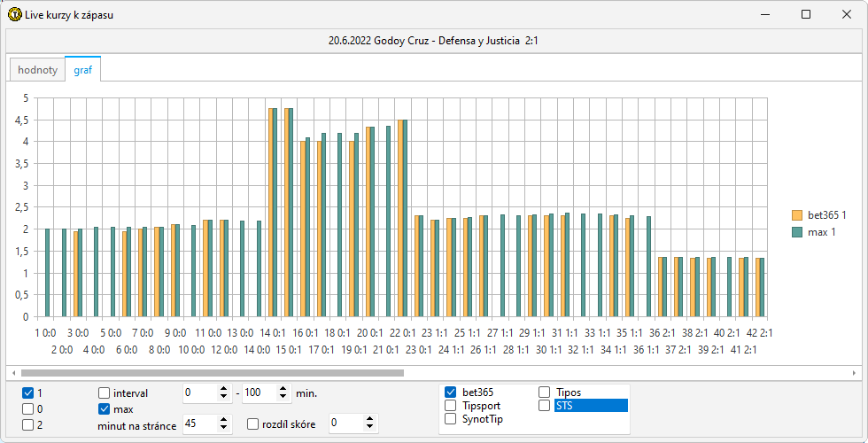Uncheck the outcome 1 checkbox
This screenshot has width=868, height=443.
click(x=27, y=392)
